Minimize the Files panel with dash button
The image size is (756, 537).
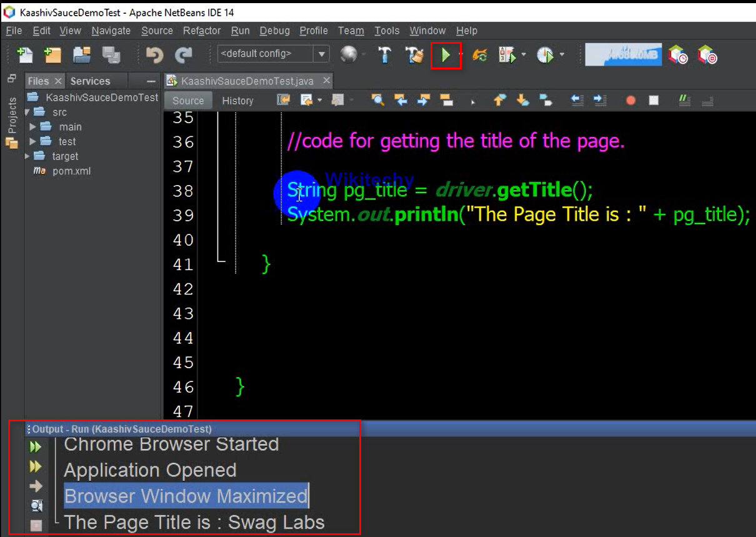coord(151,81)
